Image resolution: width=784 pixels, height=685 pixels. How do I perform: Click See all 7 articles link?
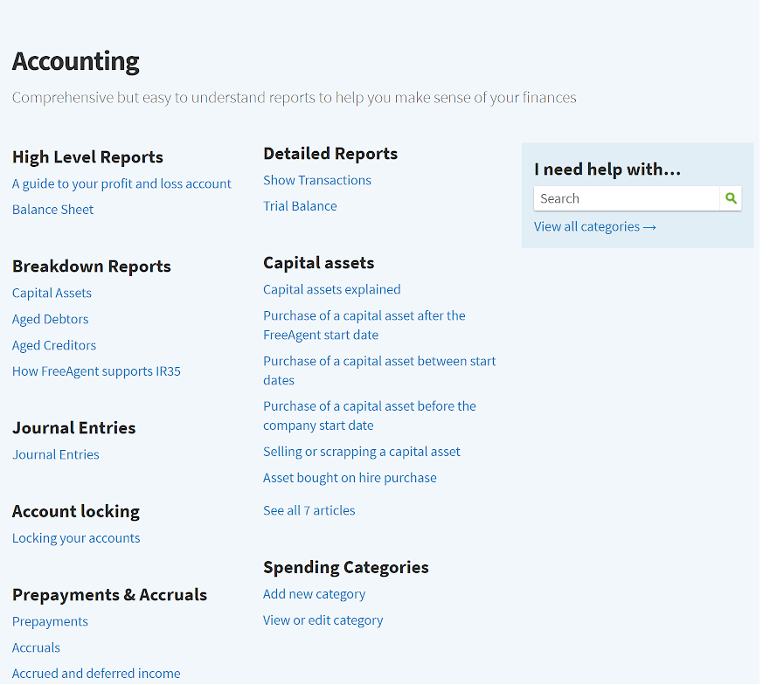[x=309, y=510]
